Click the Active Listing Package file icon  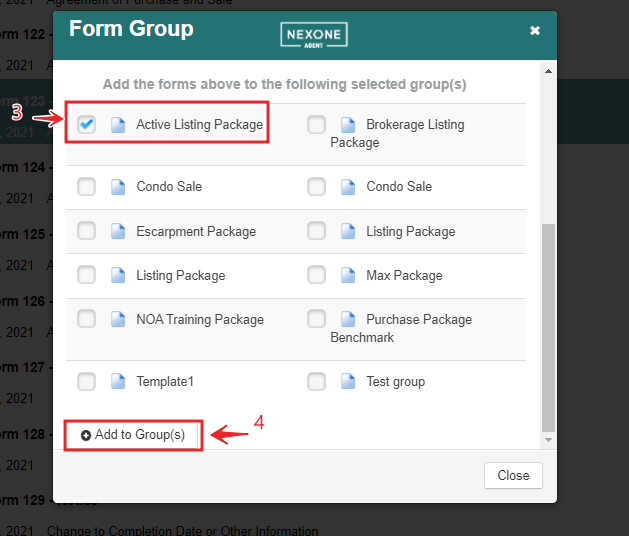[118, 125]
